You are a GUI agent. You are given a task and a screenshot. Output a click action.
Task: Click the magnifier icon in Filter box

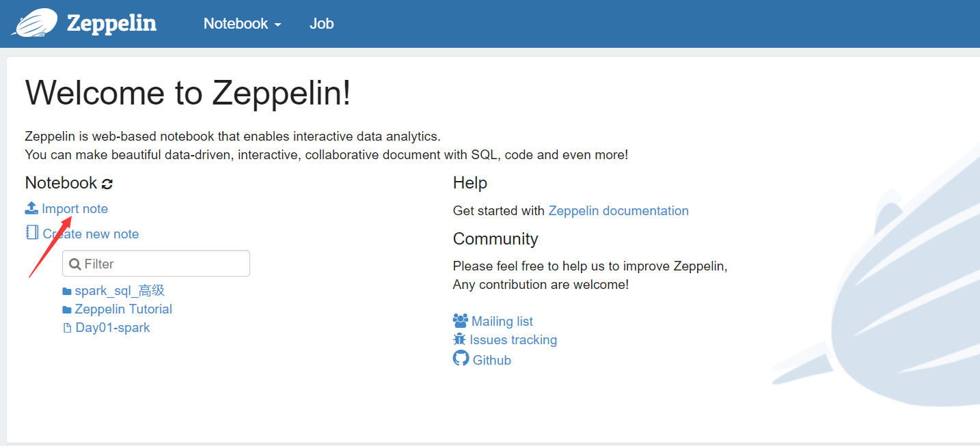pyautogui.click(x=75, y=264)
